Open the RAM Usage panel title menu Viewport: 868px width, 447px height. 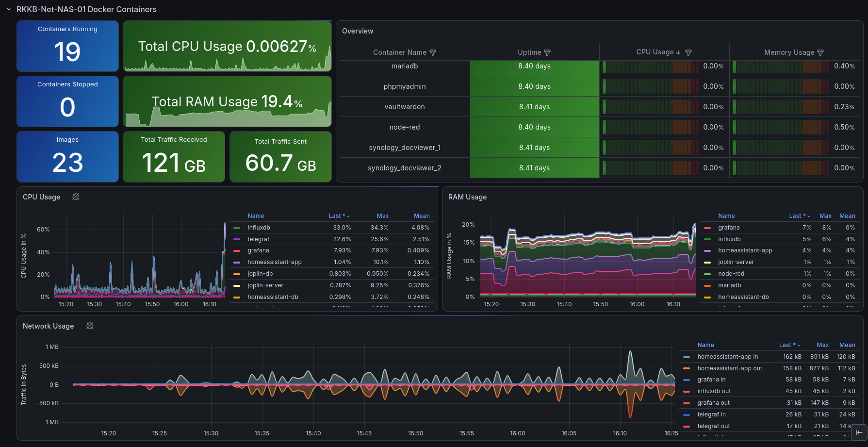click(467, 197)
